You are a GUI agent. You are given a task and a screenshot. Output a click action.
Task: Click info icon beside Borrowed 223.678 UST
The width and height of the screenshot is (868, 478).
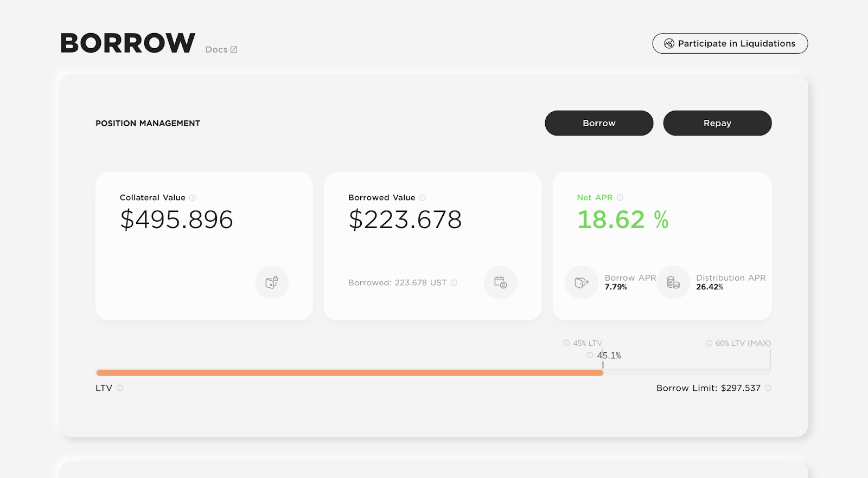coord(454,283)
